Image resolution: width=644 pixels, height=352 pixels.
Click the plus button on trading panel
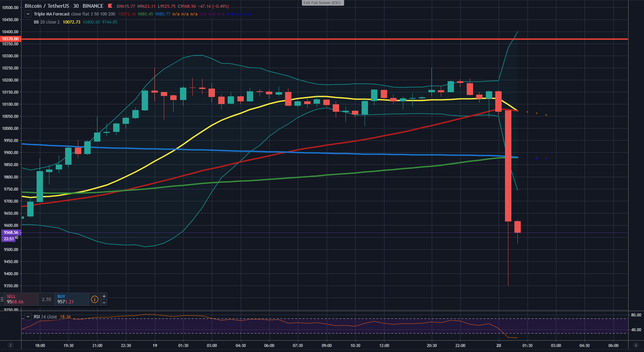(x=104, y=296)
